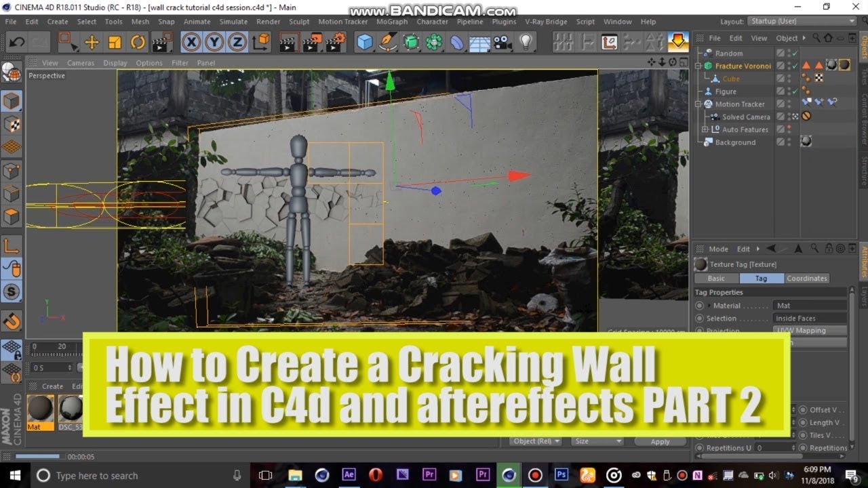Open the MoGraph menu
This screenshot has height=488, width=868.
pos(392,22)
